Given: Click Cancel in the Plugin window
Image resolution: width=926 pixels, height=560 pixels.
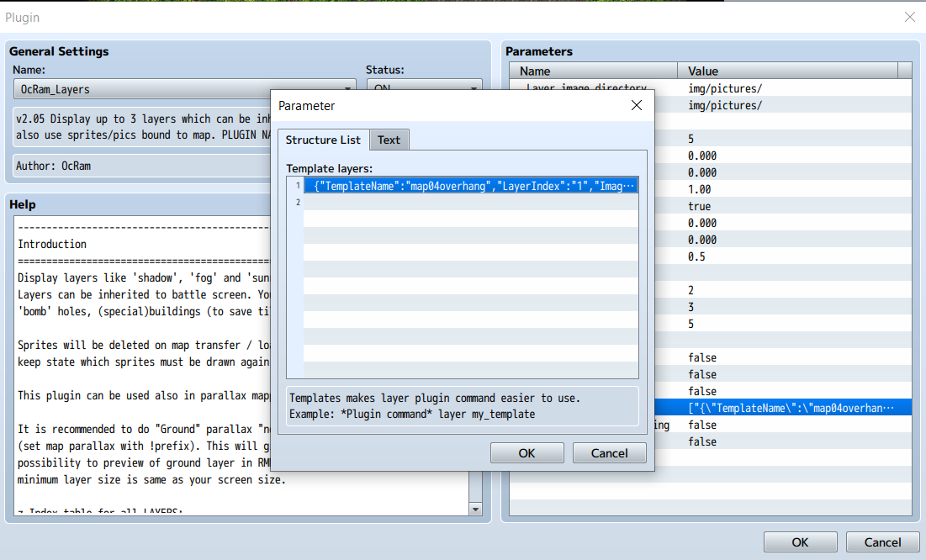Looking at the screenshot, I should [x=883, y=542].
